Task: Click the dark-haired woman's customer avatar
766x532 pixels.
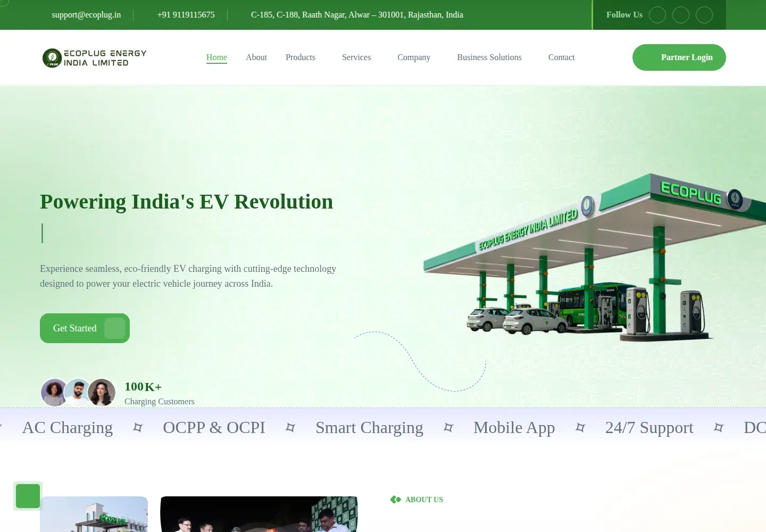Action: (x=102, y=393)
